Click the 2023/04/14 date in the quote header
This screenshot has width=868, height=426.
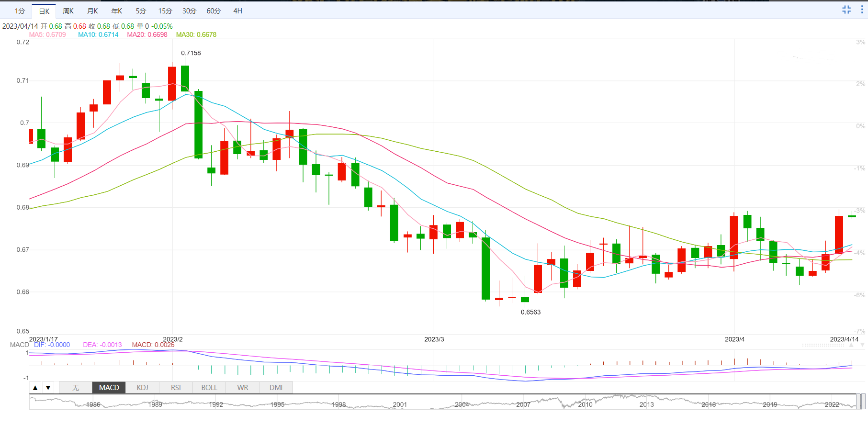pyautogui.click(x=20, y=26)
